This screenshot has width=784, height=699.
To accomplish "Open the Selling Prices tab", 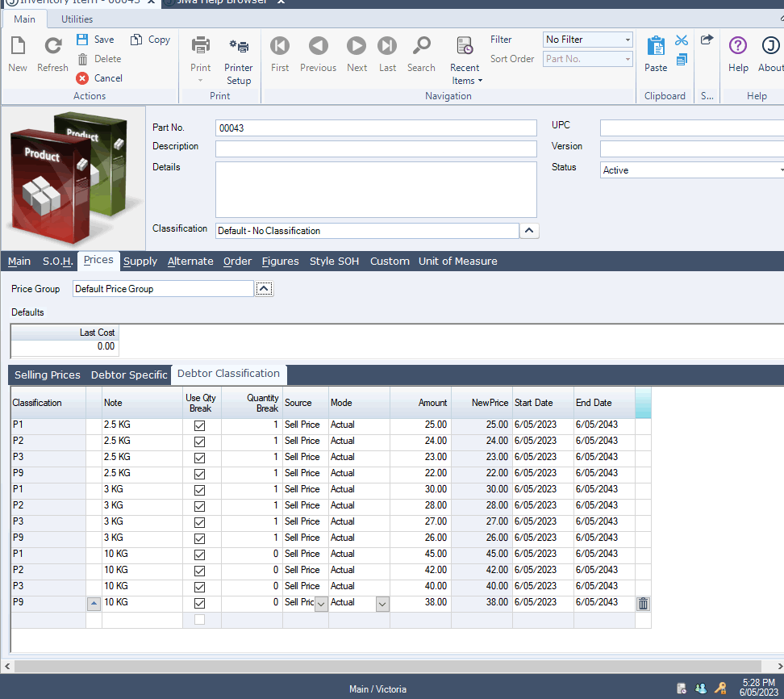I will (x=48, y=375).
